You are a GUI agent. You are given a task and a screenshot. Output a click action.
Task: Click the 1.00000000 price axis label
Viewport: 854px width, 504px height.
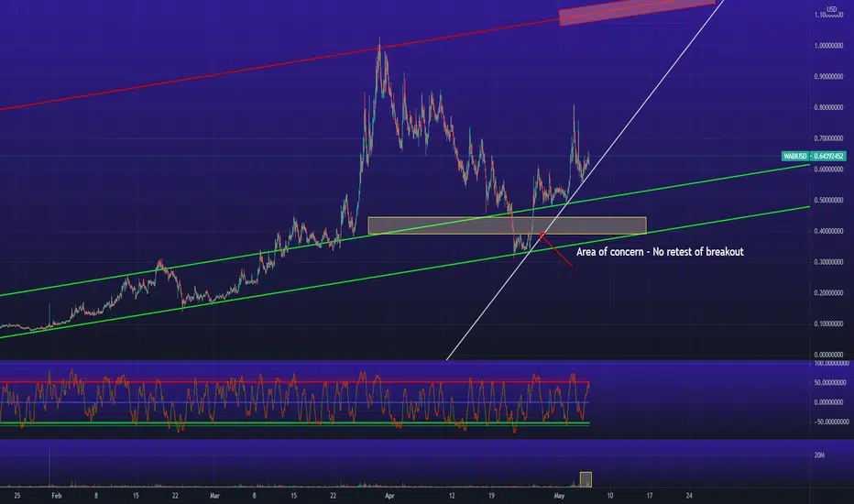(829, 46)
